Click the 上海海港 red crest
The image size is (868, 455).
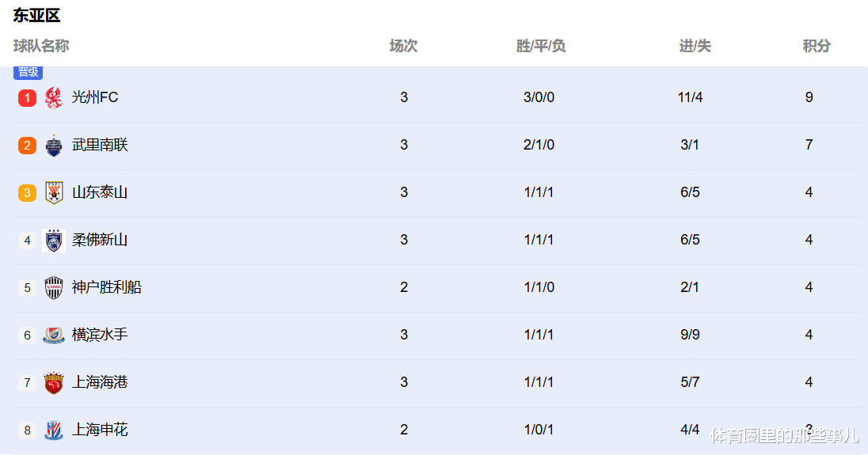coord(54,383)
